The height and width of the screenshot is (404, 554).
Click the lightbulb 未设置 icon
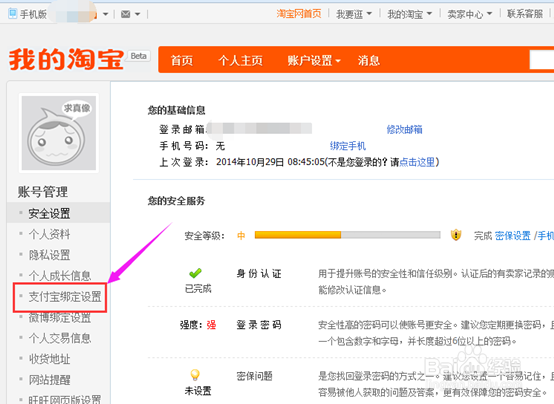195,375
